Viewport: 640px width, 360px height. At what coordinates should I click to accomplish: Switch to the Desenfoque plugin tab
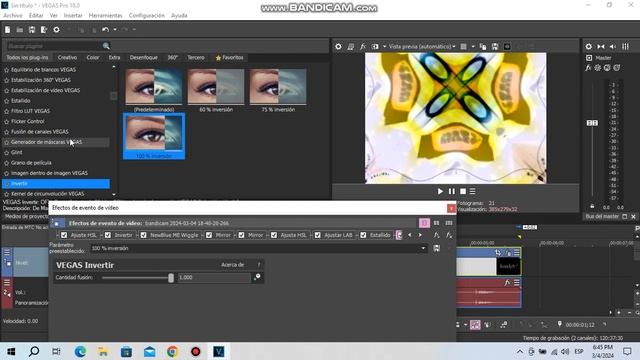143,58
